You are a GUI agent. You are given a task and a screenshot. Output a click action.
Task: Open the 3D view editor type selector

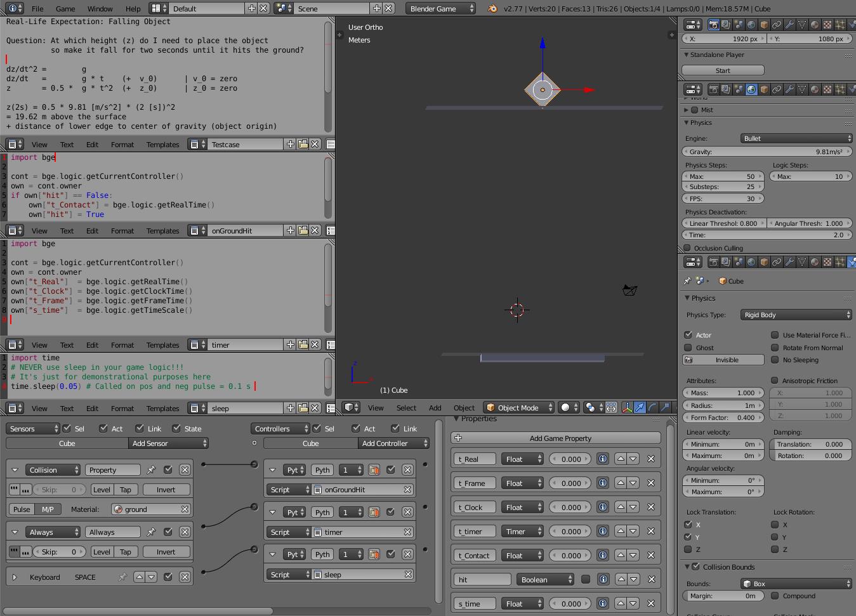351,407
